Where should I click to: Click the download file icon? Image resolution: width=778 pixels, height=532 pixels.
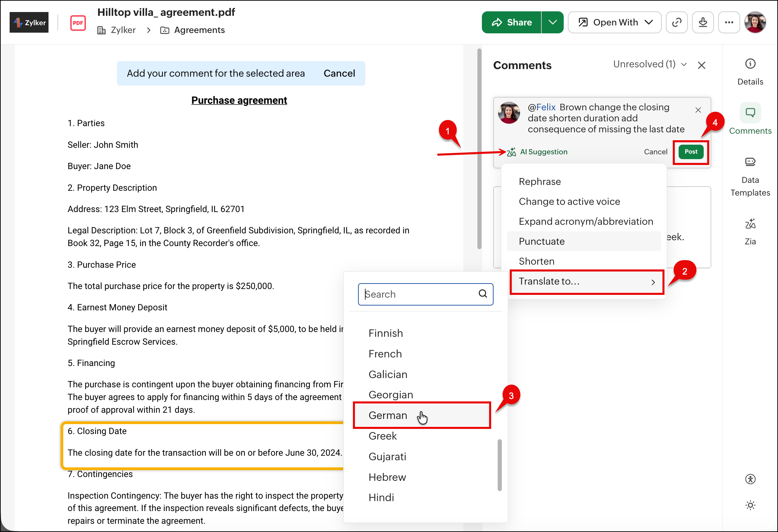point(703,23)
